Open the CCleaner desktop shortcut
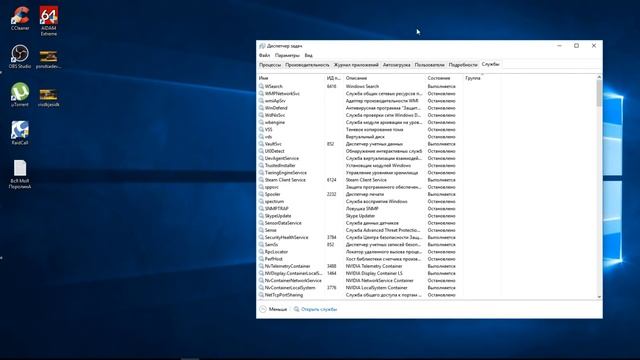640x360 pixels. point(20,18)
